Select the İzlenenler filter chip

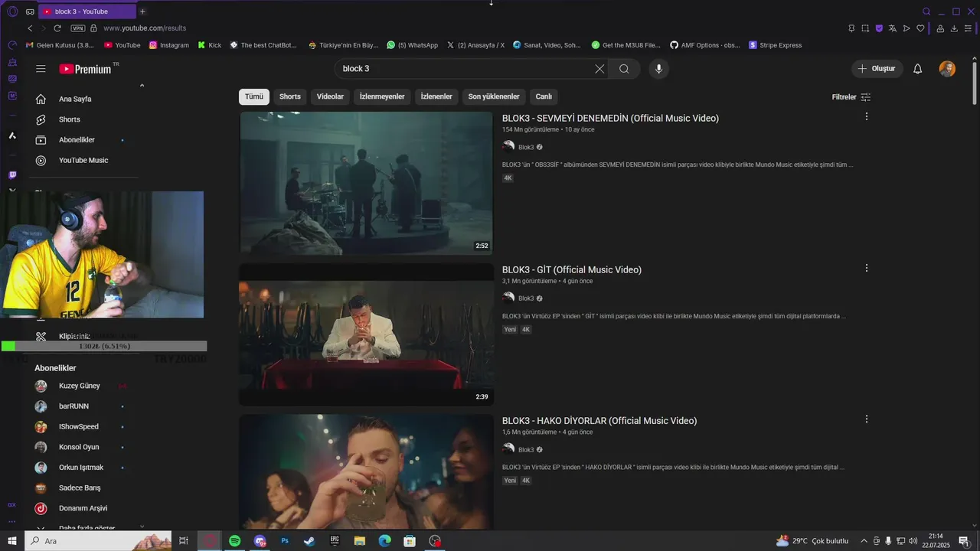[436, 96]
